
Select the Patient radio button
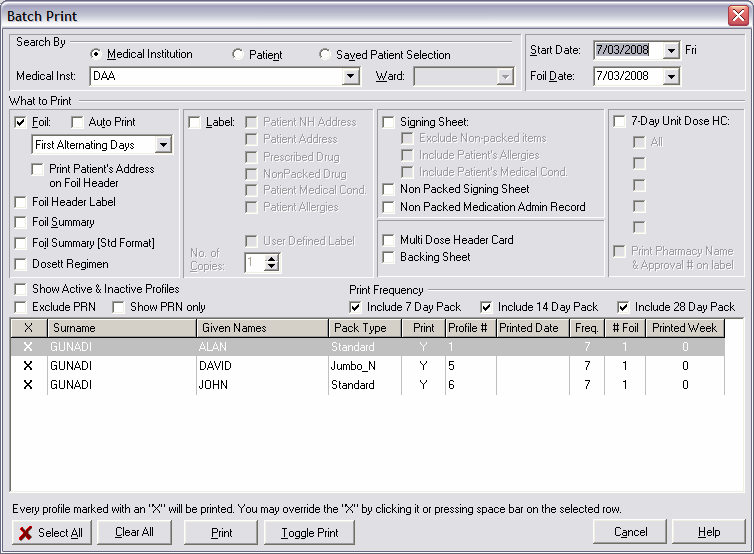coord(238,55)
